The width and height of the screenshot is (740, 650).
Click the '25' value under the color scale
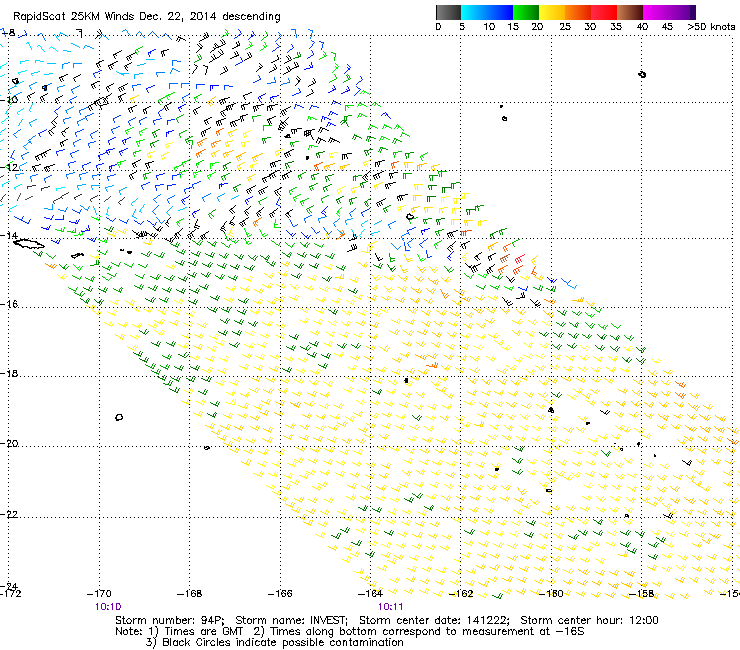564,27
